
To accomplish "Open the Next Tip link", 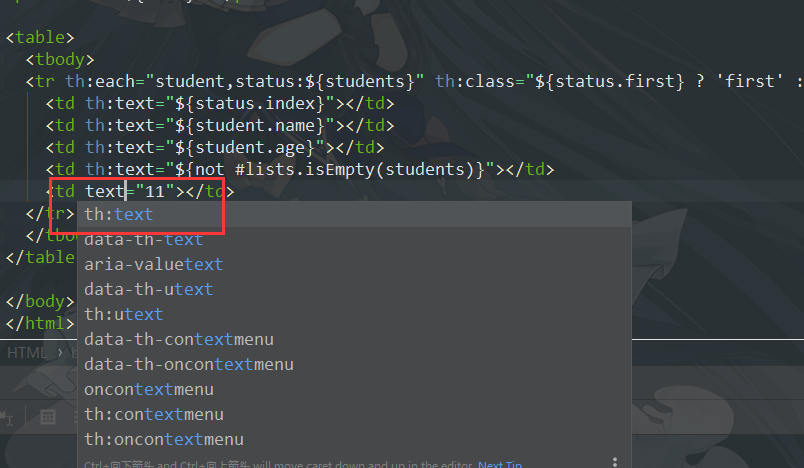I will [499, 464].
